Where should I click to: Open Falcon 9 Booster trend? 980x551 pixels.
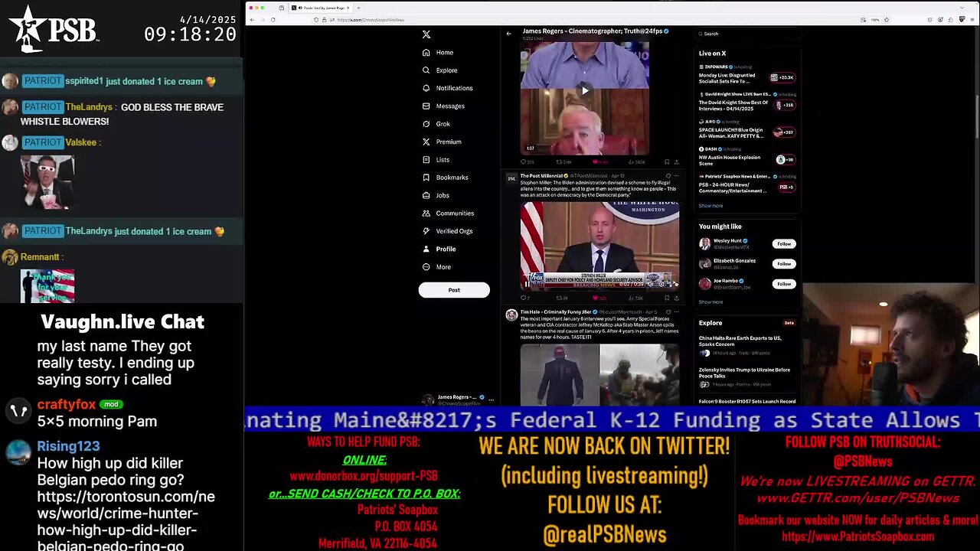pyautogui.click(x=746, y=401)
